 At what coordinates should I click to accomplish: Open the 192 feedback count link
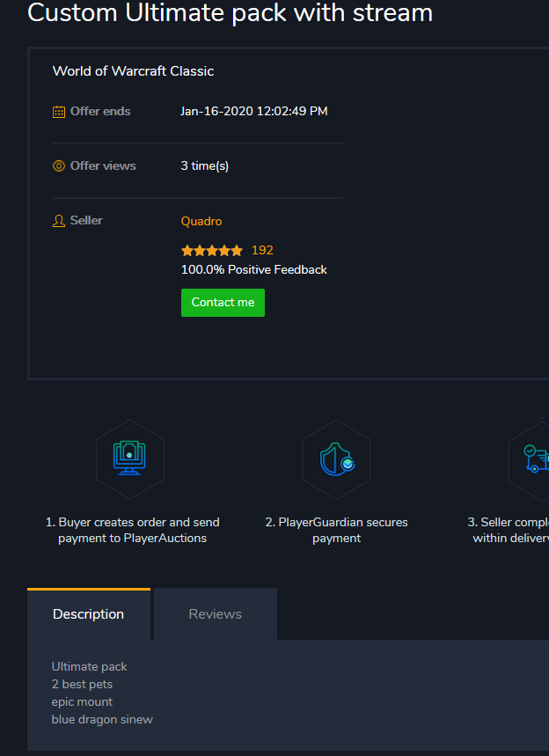[x=262, y=250]
